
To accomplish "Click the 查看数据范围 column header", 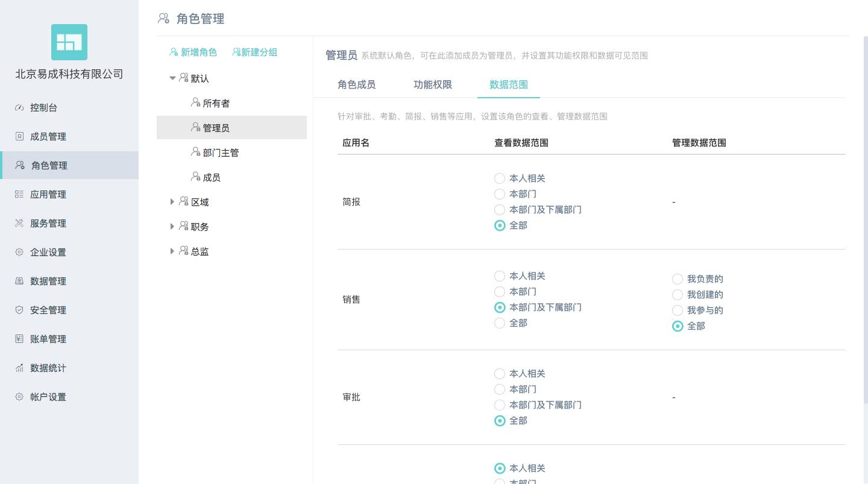I will point(521,143).
